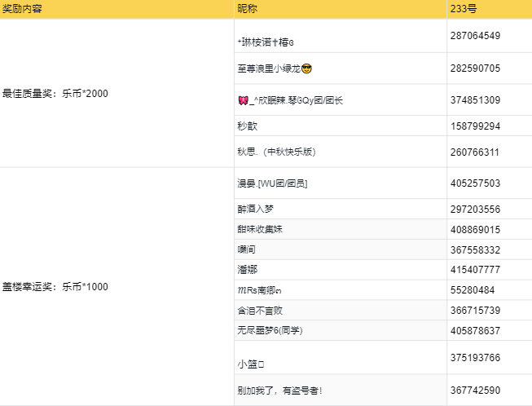Select the nickname 甜味收集妹

tap(260, 229)
